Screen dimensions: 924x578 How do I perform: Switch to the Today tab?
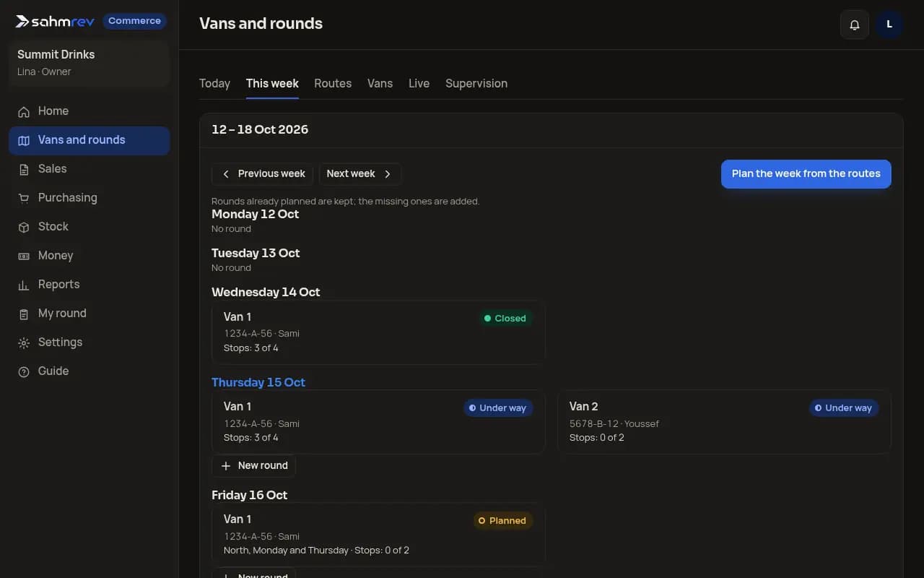(x=214, y=83)
